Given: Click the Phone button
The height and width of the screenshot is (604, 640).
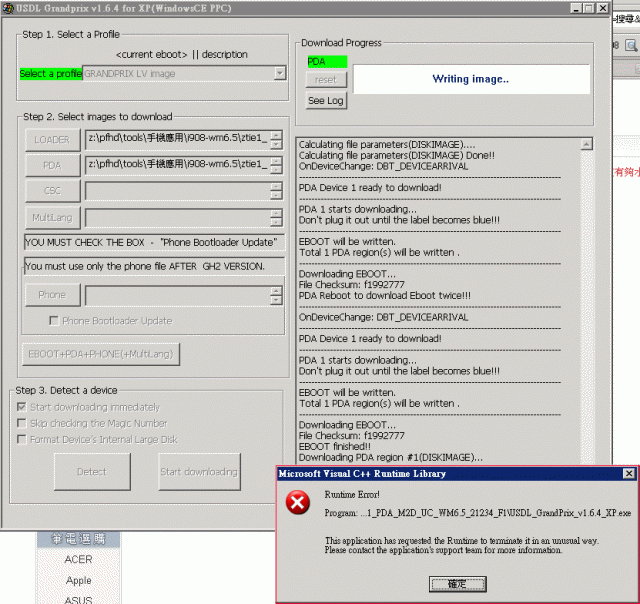Looking at the screenshot, I should [52, 295].
